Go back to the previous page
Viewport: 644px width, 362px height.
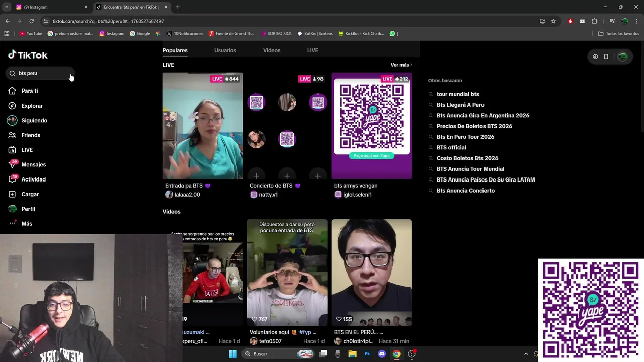[7, 21]
